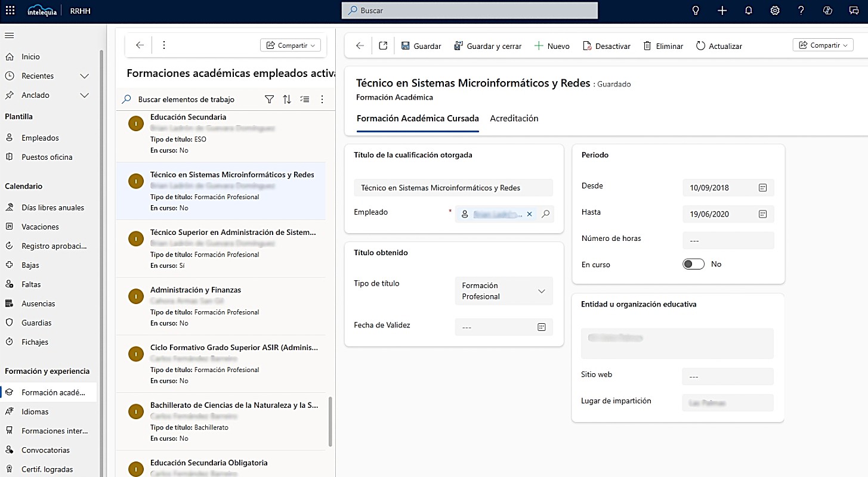Click the sort icon in the list panel

pyautogui.click(x=287, y=99)
